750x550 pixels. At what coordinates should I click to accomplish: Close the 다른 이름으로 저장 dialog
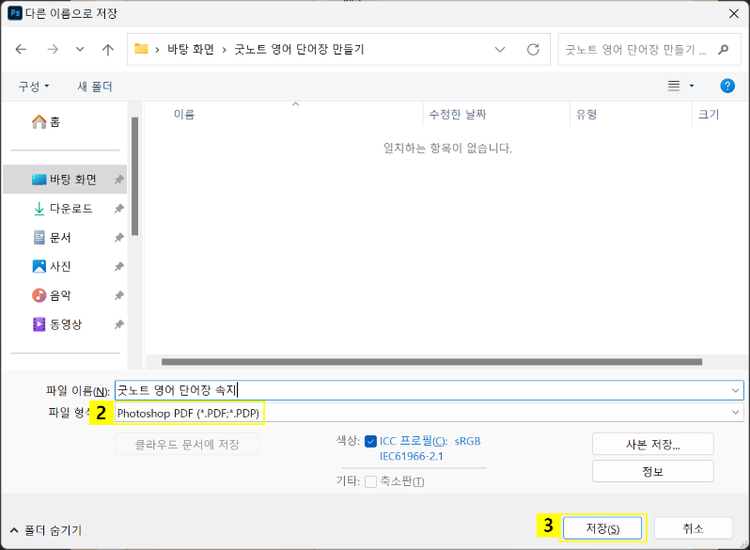[734, 14]
